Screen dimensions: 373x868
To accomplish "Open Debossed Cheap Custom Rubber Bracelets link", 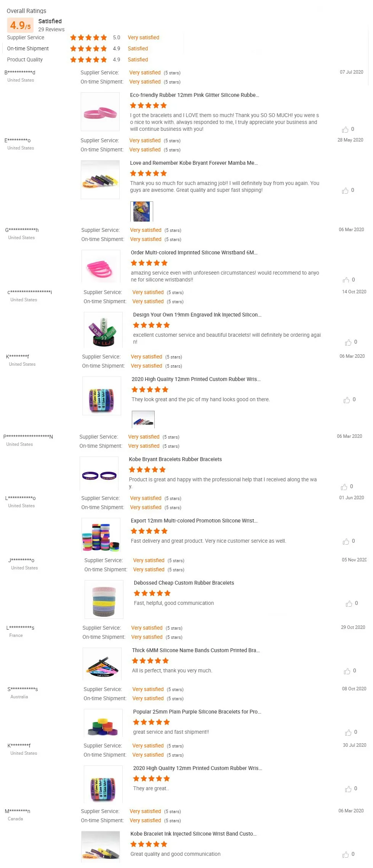I will (x=184, y=583).
